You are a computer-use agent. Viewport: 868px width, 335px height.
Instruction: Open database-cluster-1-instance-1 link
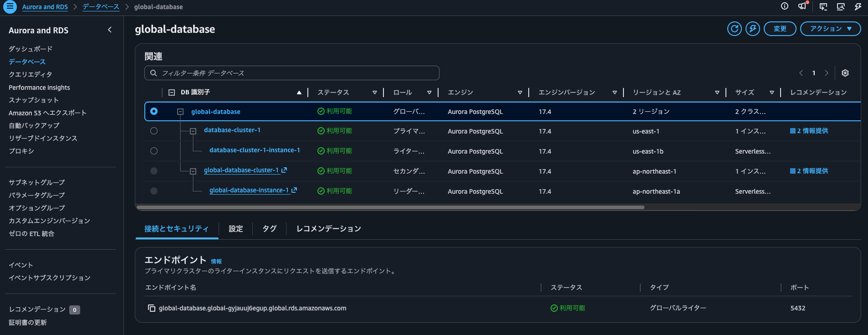point(255,150)
